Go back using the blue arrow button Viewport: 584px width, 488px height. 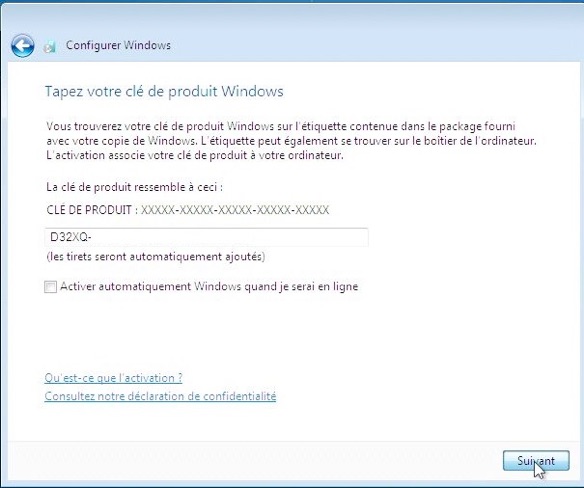pyautogui.click(x=23, y=46)
